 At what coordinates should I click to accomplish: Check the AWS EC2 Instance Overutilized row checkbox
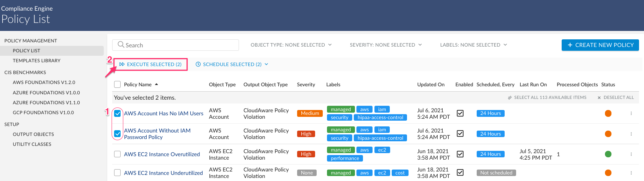tap(118, 154)
